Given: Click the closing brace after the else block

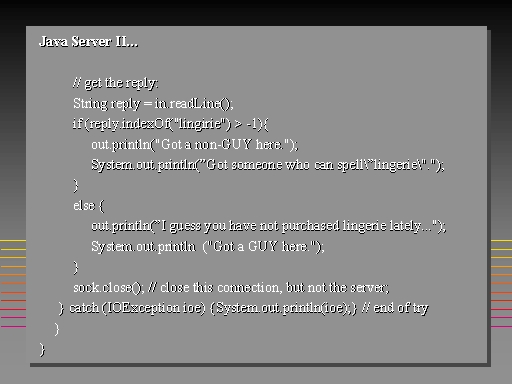Looking at the screenshot, I should click(76, 267).
